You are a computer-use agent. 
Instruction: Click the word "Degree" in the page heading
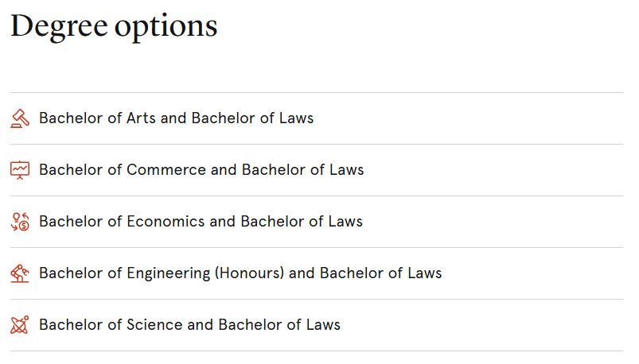coord(58,26)
